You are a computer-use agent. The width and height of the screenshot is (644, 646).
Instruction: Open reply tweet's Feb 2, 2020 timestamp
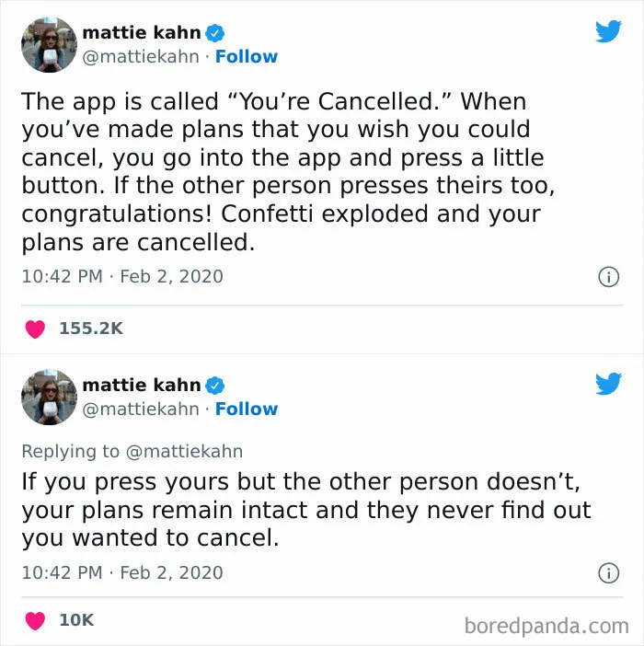click(x=171, y=572)
